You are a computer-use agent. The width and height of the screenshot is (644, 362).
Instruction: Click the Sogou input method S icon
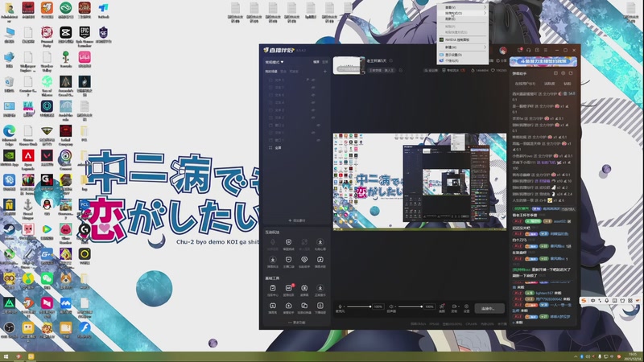coord(584,301)
